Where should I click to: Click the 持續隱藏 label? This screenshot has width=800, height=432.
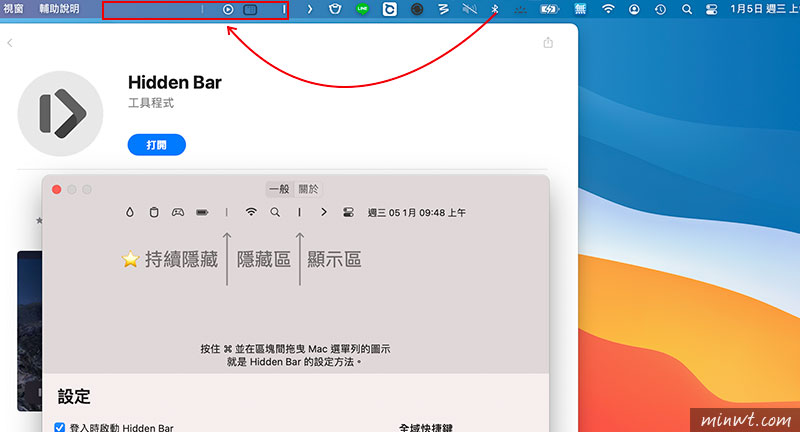pyautogui.click(x=181, y=259)
